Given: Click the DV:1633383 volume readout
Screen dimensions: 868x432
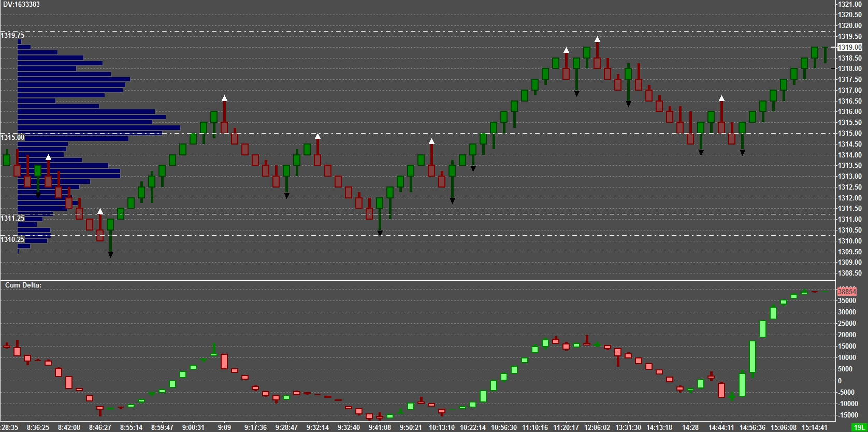Looking at the screenshot, I should coord(21,4).
